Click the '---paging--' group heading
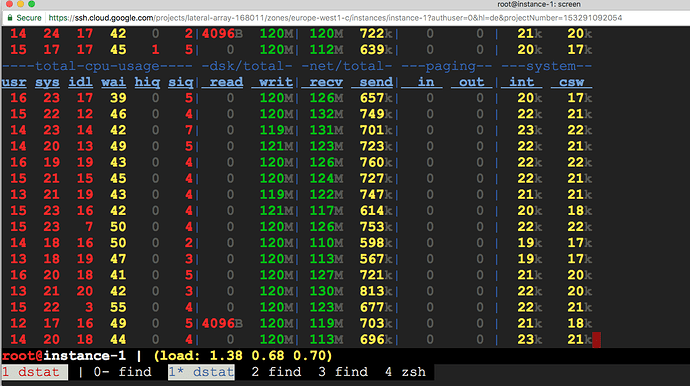690x386 pixels. 447,66
